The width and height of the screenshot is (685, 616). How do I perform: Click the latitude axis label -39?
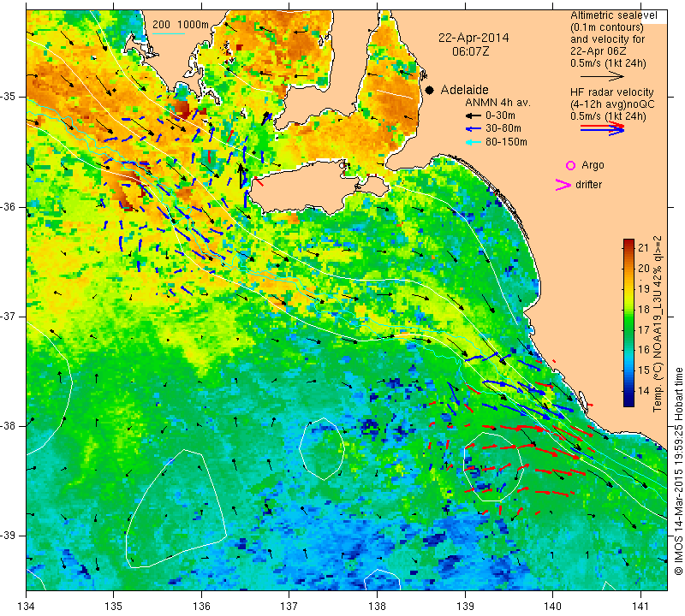click(x=9, y=536)
